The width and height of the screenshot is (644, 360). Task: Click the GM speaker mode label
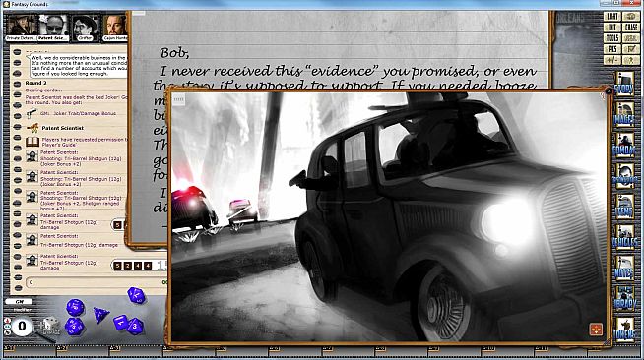(x=19, y=301)
